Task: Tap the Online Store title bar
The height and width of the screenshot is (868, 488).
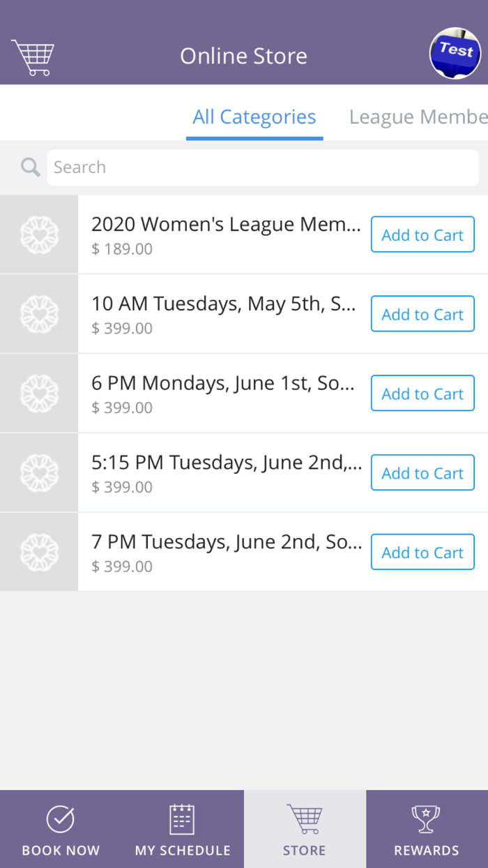Action: click(x=244, y=56)
